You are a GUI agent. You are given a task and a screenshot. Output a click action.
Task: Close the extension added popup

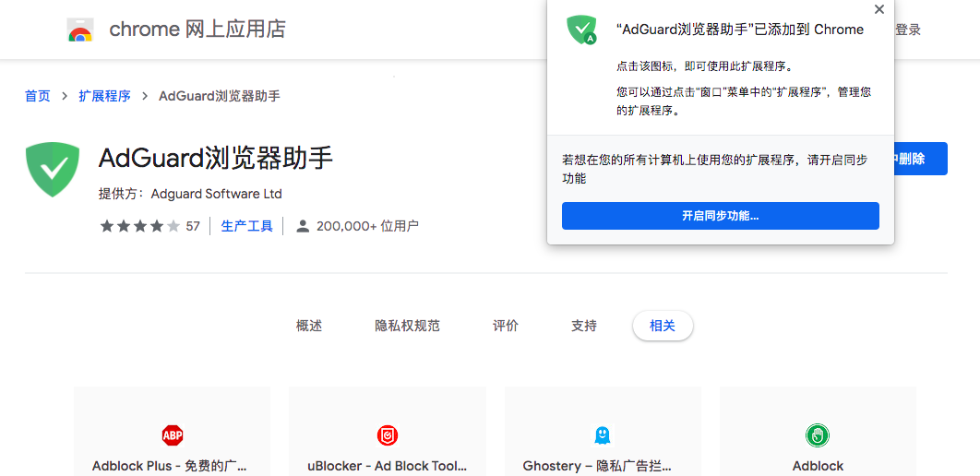(x=879, y=9)
